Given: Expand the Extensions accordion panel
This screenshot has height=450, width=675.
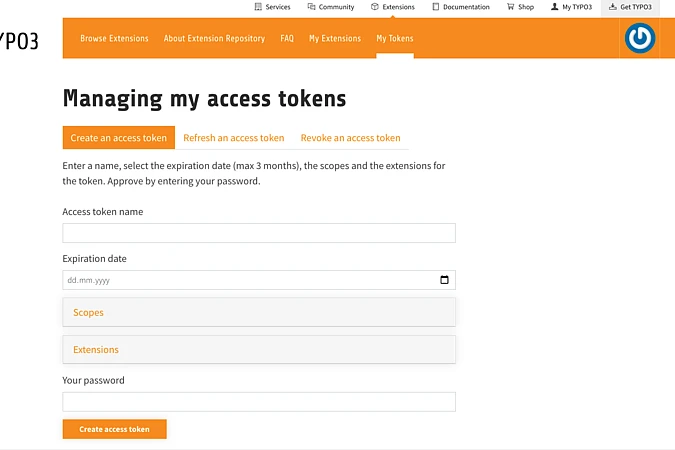Looking at the screenshot, I should point(259,350).
